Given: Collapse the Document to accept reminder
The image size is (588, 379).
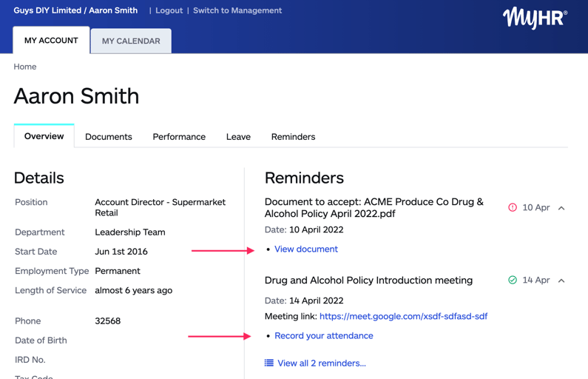Looking at the screenshot, I should coord(561,208).
